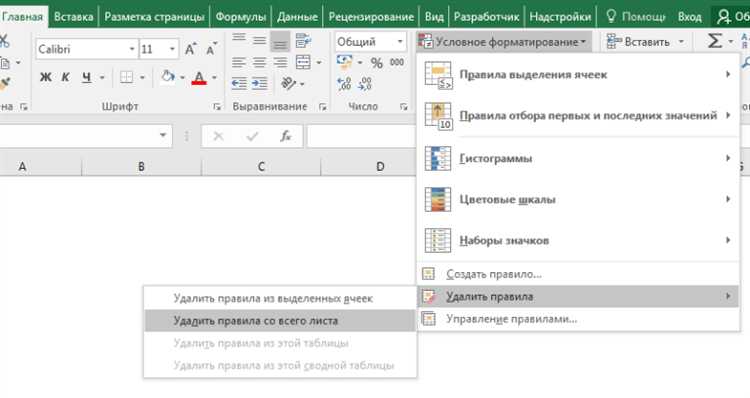Open the Рецензирование tab
Screen dimensions: 750x398
(x=371, y=17)
